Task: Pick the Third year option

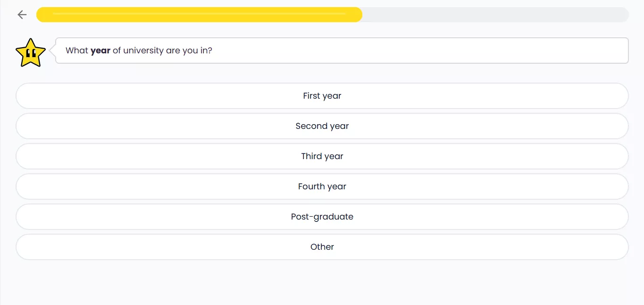Action: pos(322,156)
